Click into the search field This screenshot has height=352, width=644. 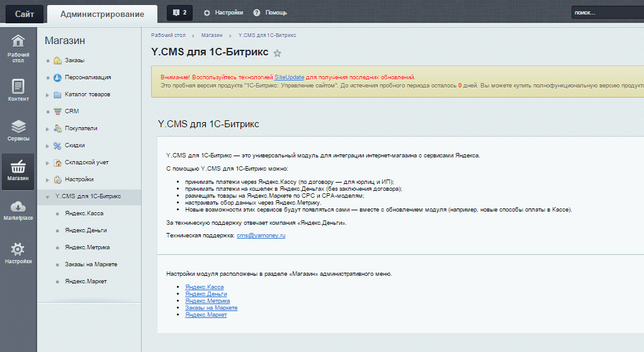pos(606,13)
